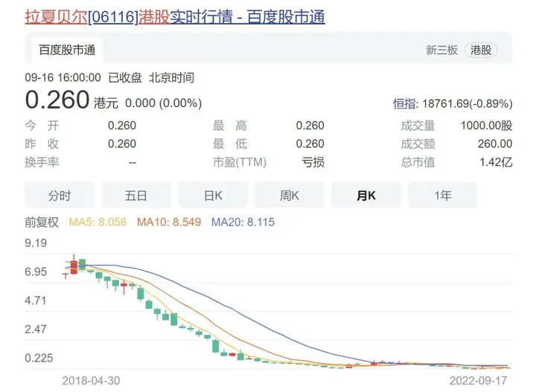Viewport: 536px width, 392px height.
Task: Click the 昨收 label
Action: coord(42,144)
